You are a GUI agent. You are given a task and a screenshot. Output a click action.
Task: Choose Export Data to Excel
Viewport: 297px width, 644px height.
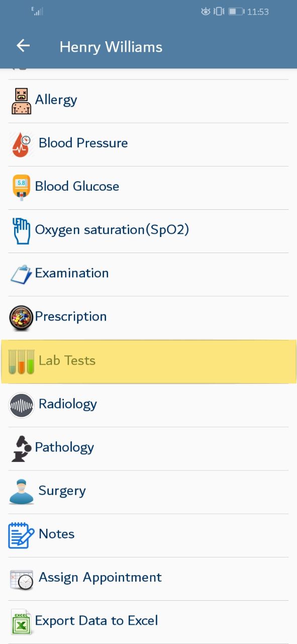pos(148,622)
